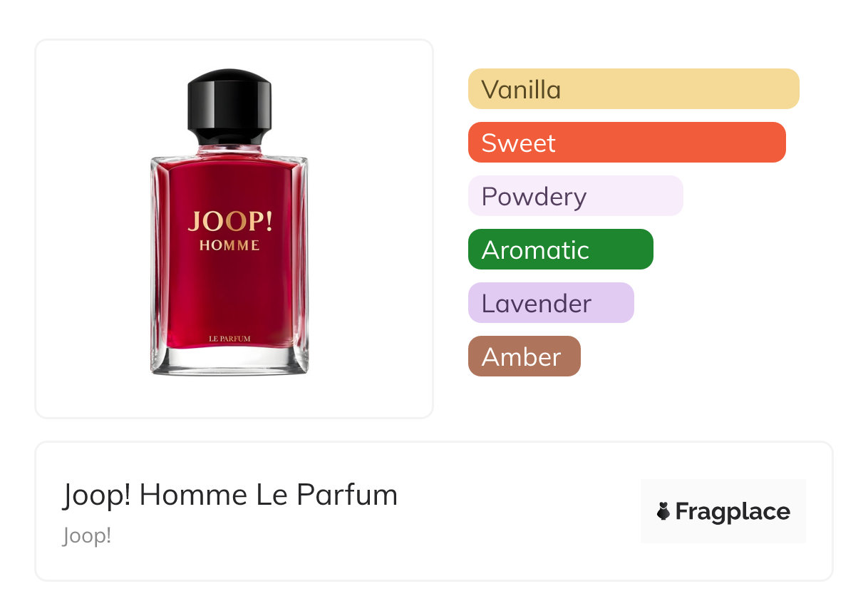This screenshot has width=868, height=616.
Task: Click the gold JOOP! logo on bottle
Action: [229, 222]
